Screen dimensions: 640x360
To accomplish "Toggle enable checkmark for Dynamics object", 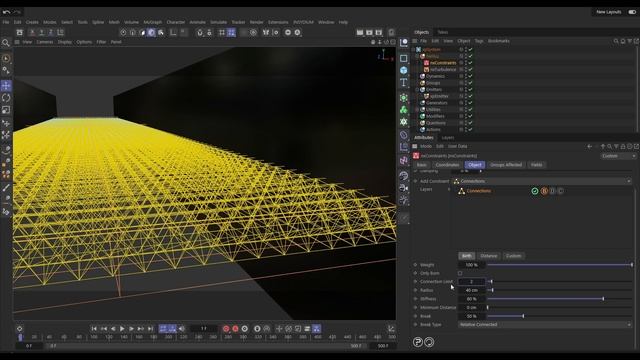I will [470, 76].
